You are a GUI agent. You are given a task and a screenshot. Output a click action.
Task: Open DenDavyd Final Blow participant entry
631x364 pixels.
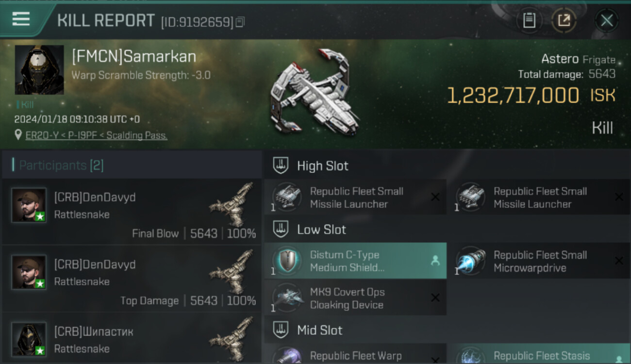click(x=132, y=212)
